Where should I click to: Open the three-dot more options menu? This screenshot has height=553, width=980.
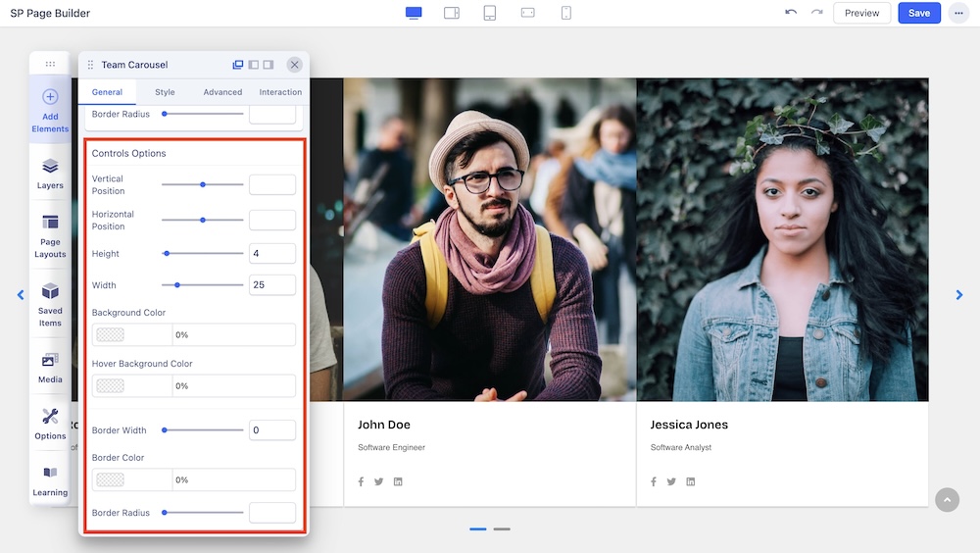(x=957, y=13)
